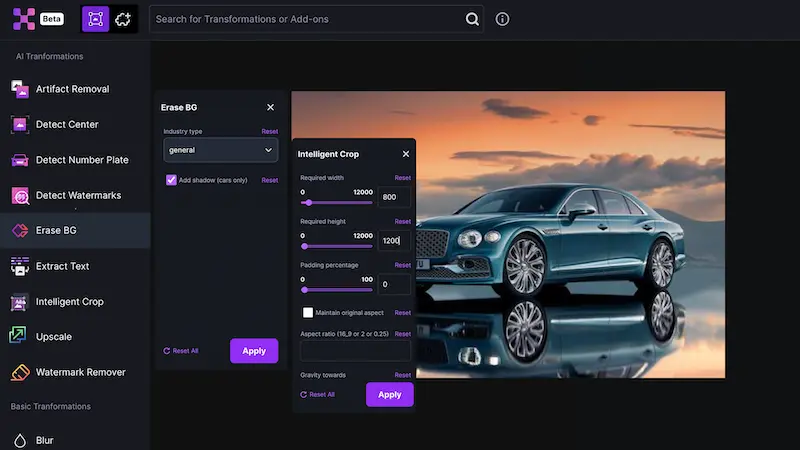800x450 pixels.
Task: Reset the Industry type setting
Action: coord(270,132)
